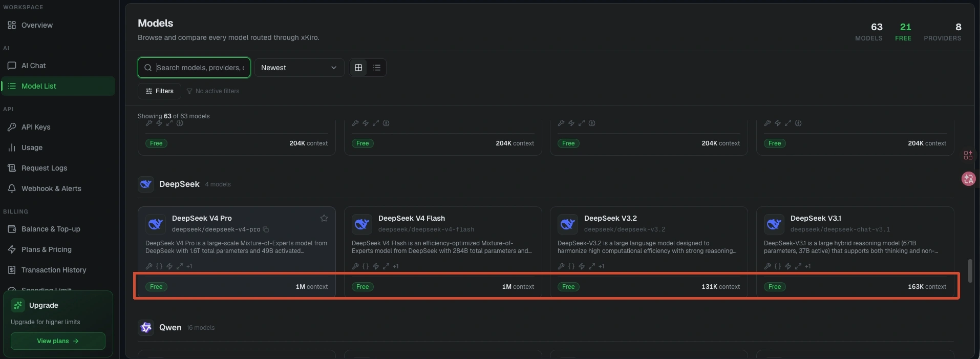Click the 163K context label
Image resolution: width=980 pixels, height=359 pixels.
pyautogui.click(x=927, y=287)
